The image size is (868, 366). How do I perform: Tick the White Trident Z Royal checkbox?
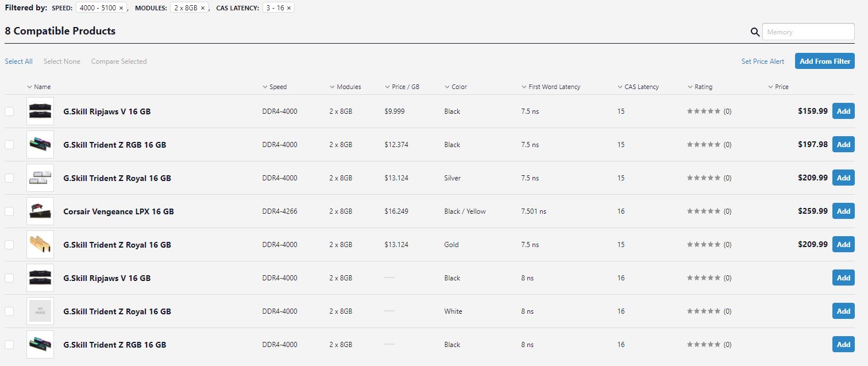pos(9,311)
